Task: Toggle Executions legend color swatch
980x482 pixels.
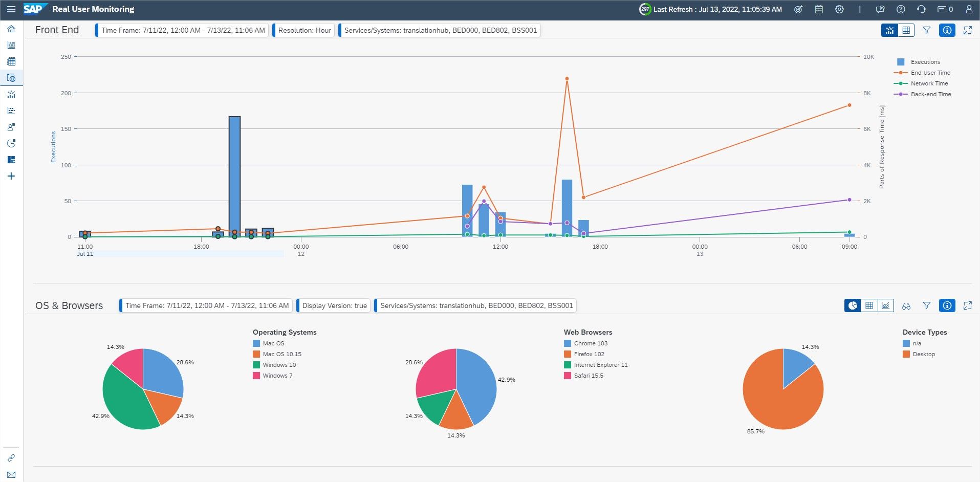Action: (x=901, y=62)
